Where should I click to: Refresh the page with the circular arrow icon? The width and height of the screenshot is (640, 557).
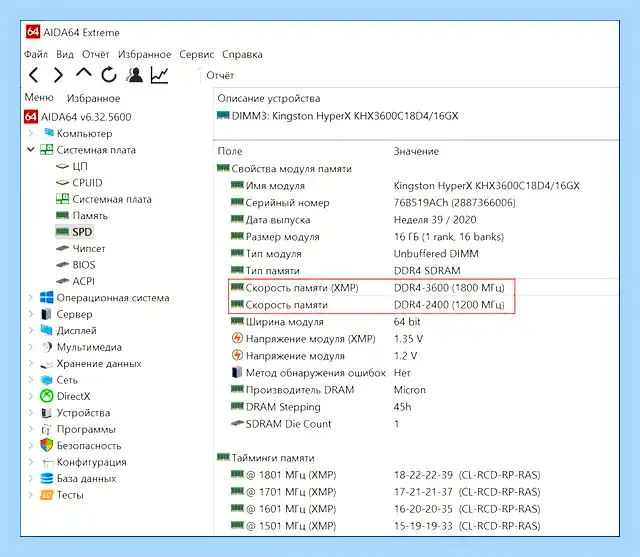pyautogui.click(x=109, y=75)
